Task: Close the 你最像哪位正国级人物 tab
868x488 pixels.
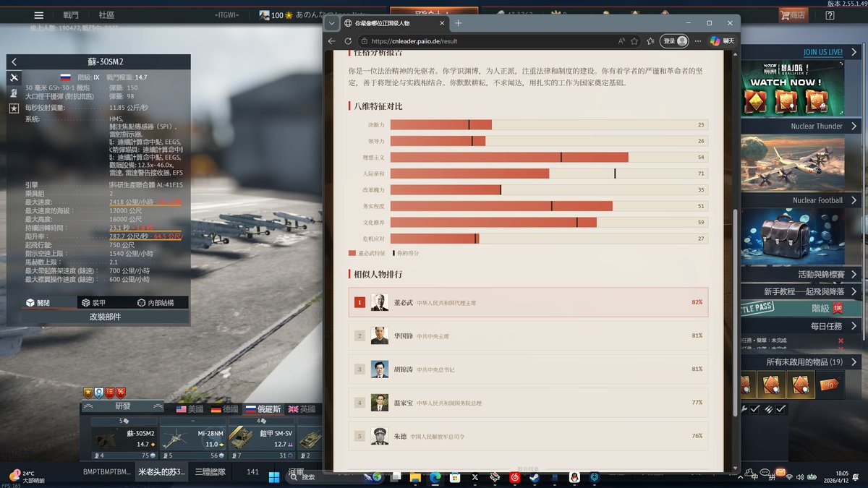Action: (442, 23)
